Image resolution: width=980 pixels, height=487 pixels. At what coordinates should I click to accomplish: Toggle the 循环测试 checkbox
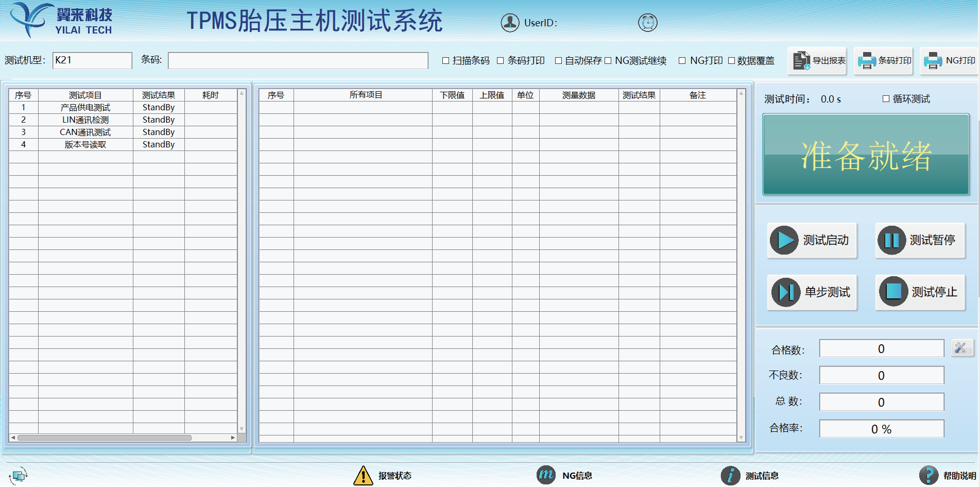click(886, 99)
